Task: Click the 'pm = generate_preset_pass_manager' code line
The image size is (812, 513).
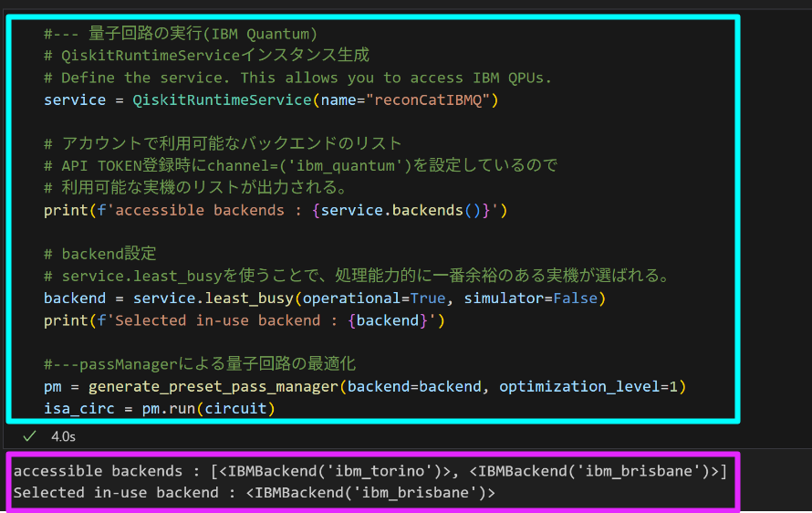Action: [x=365, y=386]
